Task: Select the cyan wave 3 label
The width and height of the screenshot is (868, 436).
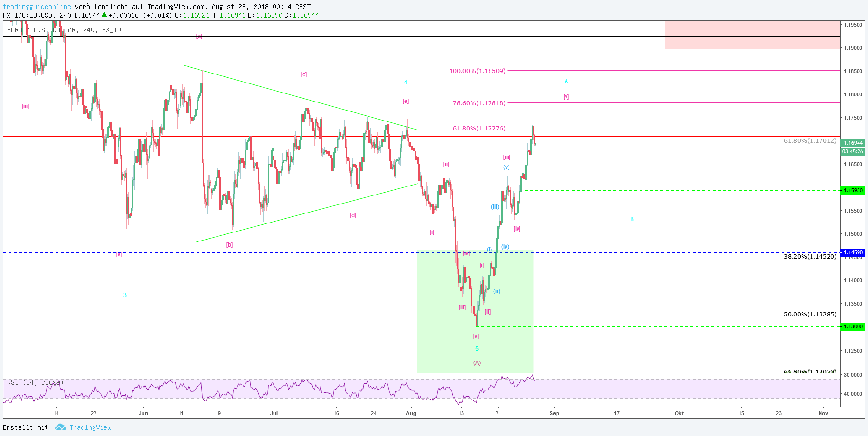Action: pos(125,295)
